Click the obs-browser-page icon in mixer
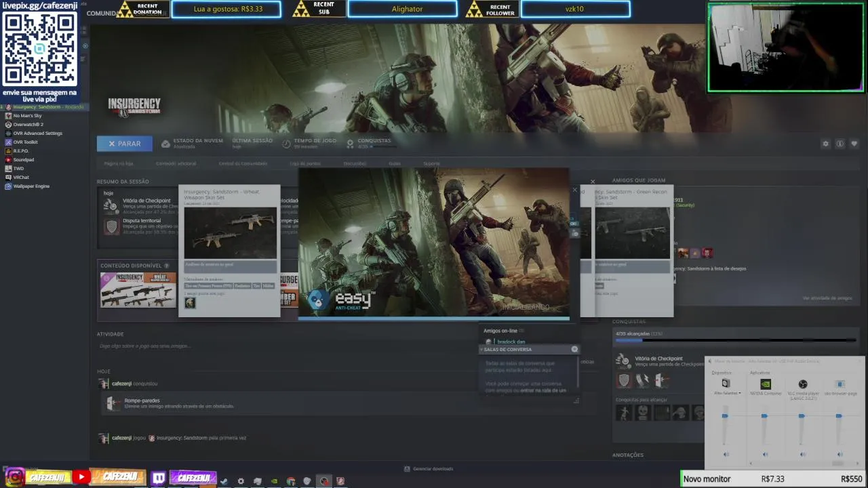The height and width of the screenshot is (488, 868). coord(840,384)
